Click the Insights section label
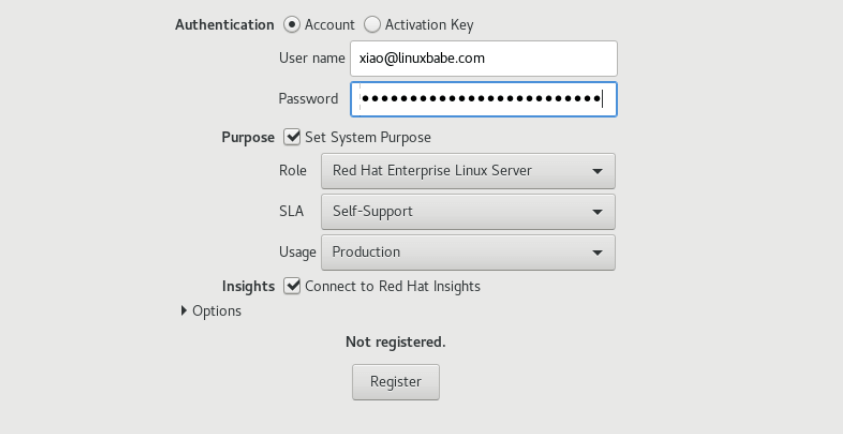The width and height of the screenshot is (843, 434). pos(249,286)
